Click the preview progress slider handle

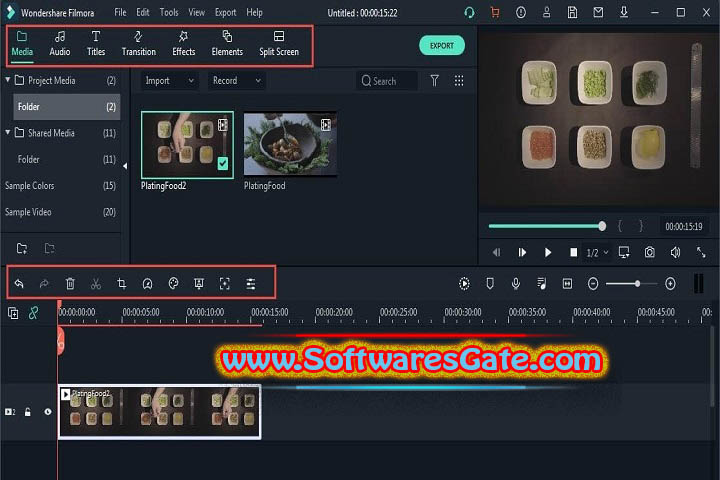point(602,226)
